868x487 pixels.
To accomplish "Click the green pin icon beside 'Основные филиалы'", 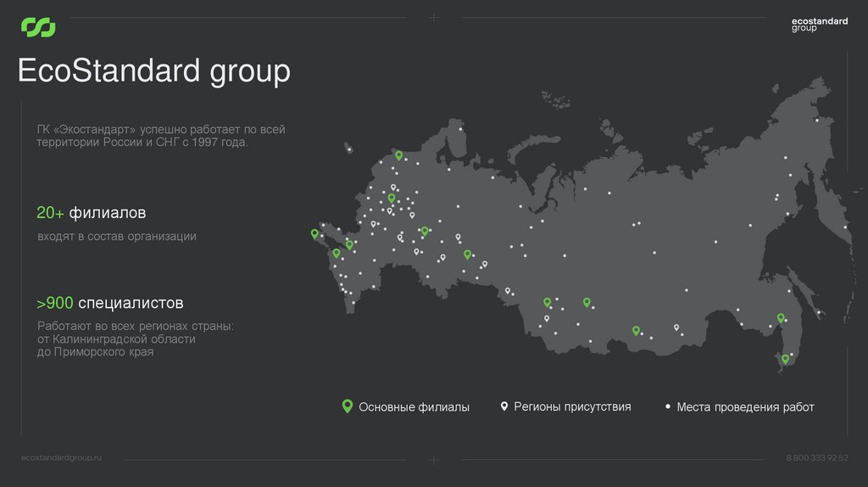I will point(347,406).
